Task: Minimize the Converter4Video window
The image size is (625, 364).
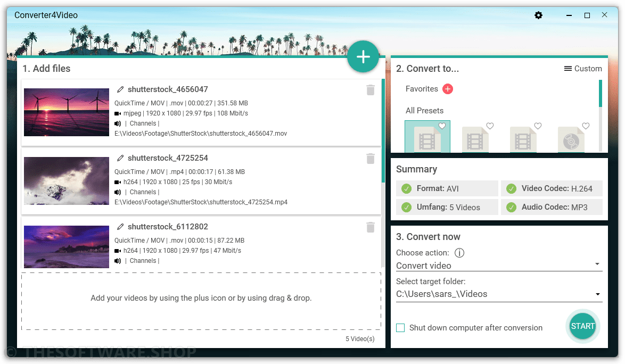Action: (x=569, y=15)
